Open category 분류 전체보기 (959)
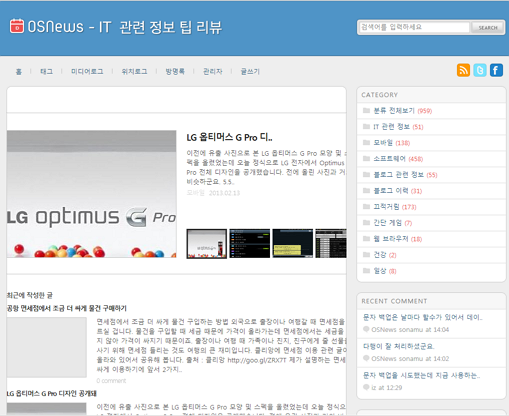Image resolution: width=509 pixels, height=416 pixels. click(x=403, y=110)
